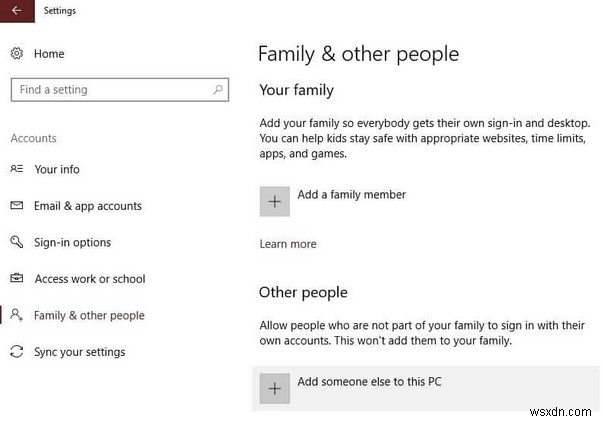Click the Access work or school briefcase icon

tap(16, 279)
